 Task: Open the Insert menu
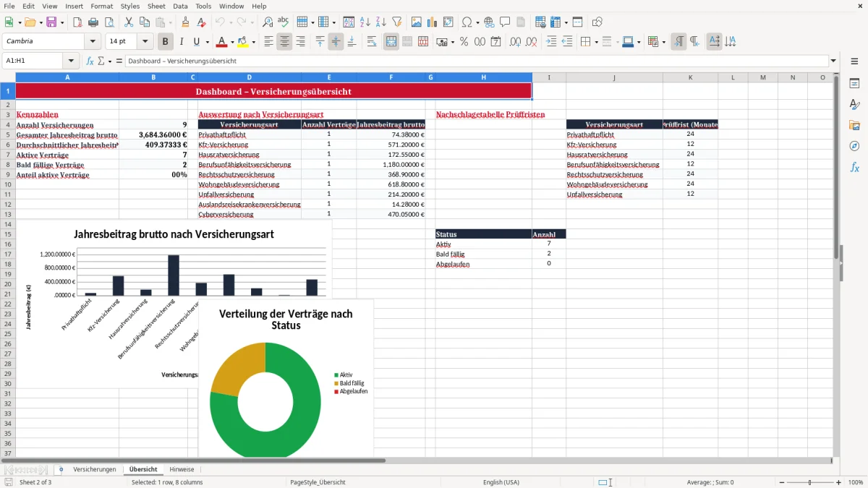click(74, 6)
